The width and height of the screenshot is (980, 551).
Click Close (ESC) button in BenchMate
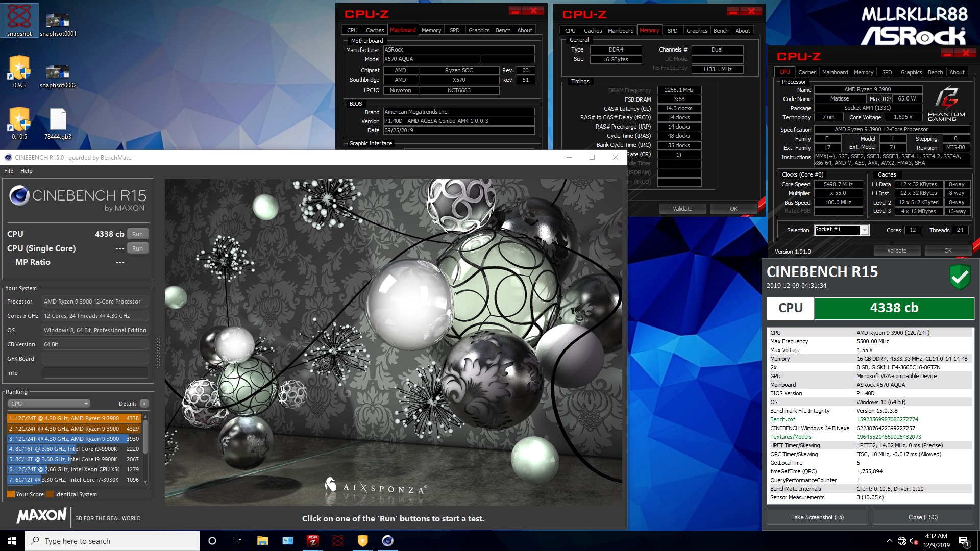(x=923, y=517)
